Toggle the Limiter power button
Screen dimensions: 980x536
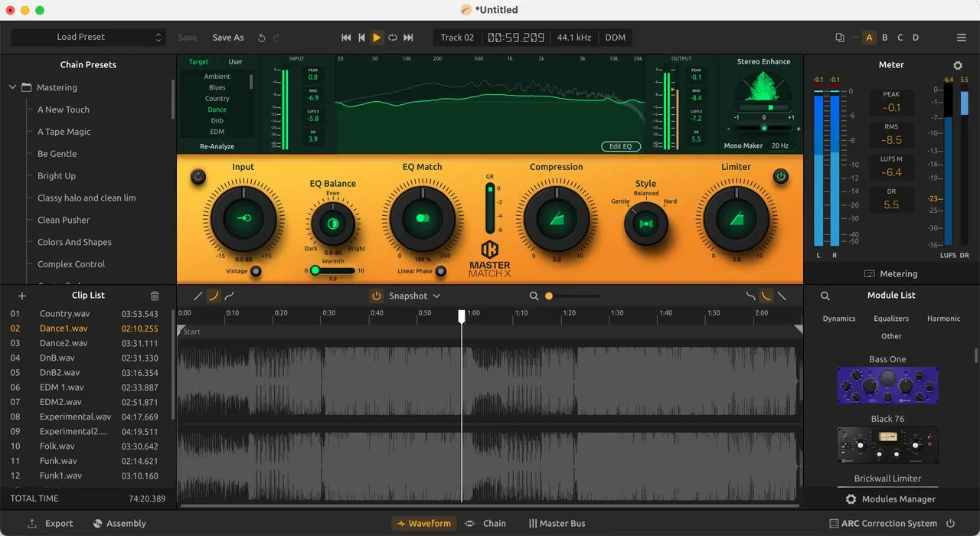pos(780,176)
